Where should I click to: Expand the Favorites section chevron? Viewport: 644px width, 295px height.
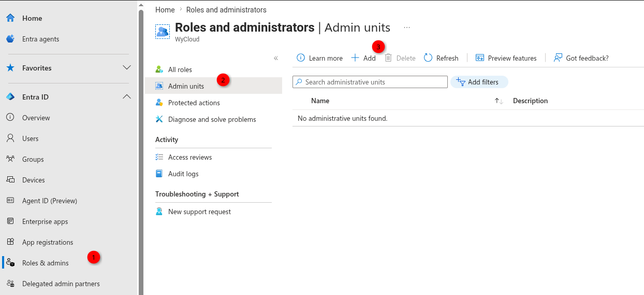click(127, 68)
